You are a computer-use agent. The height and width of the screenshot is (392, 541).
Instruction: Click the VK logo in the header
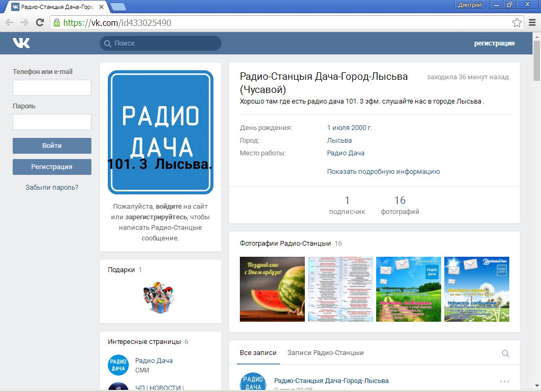click(21, 43)
